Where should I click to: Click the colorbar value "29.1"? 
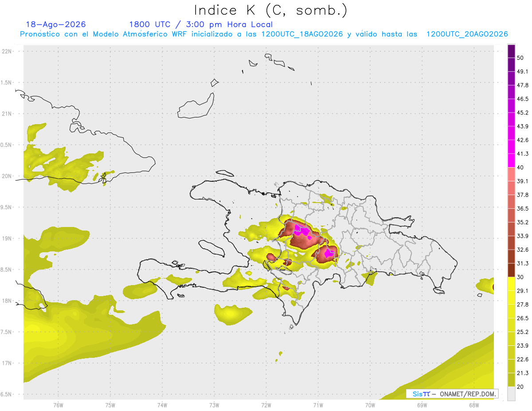pos(523,291)
